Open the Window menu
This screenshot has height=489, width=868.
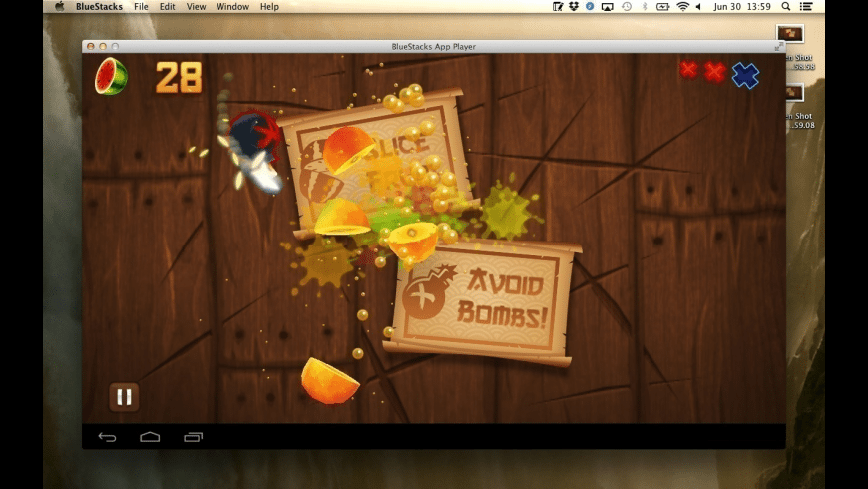point(232,7)
